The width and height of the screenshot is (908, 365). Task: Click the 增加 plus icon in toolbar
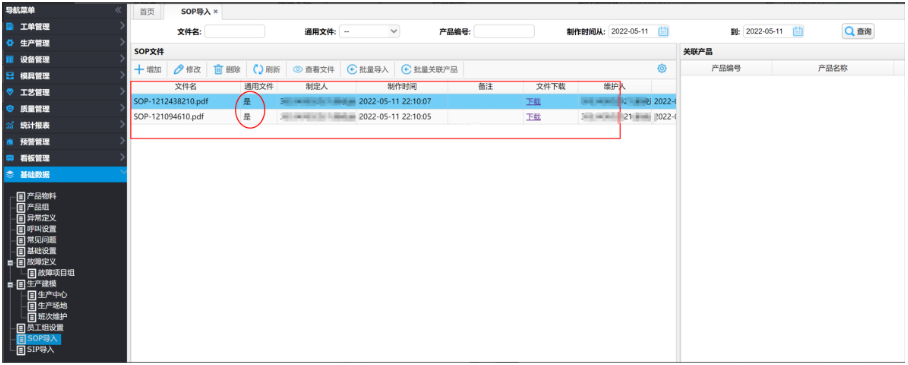[x=139, y=70]
